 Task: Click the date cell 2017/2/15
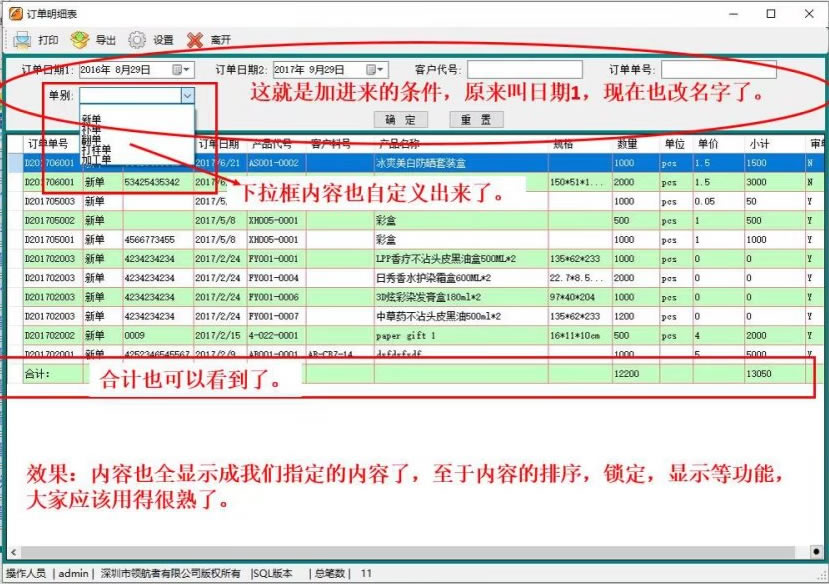(218, 335)
